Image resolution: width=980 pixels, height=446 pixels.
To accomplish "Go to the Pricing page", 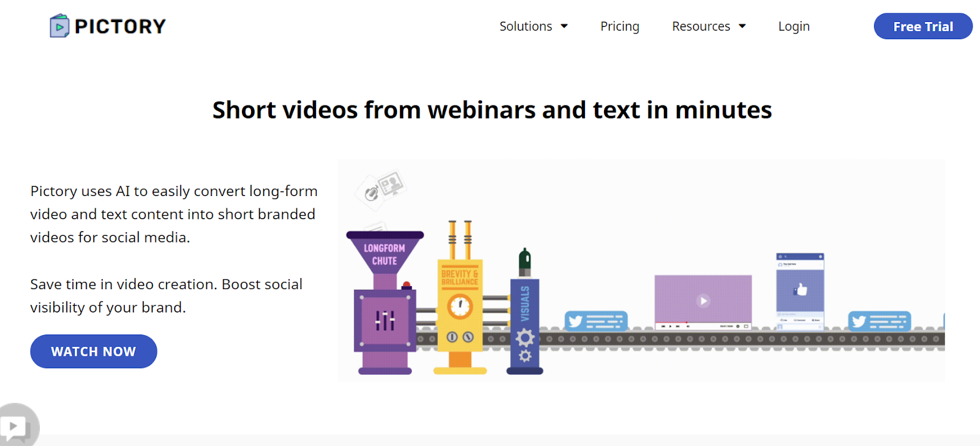I will [x=620, y=26].
